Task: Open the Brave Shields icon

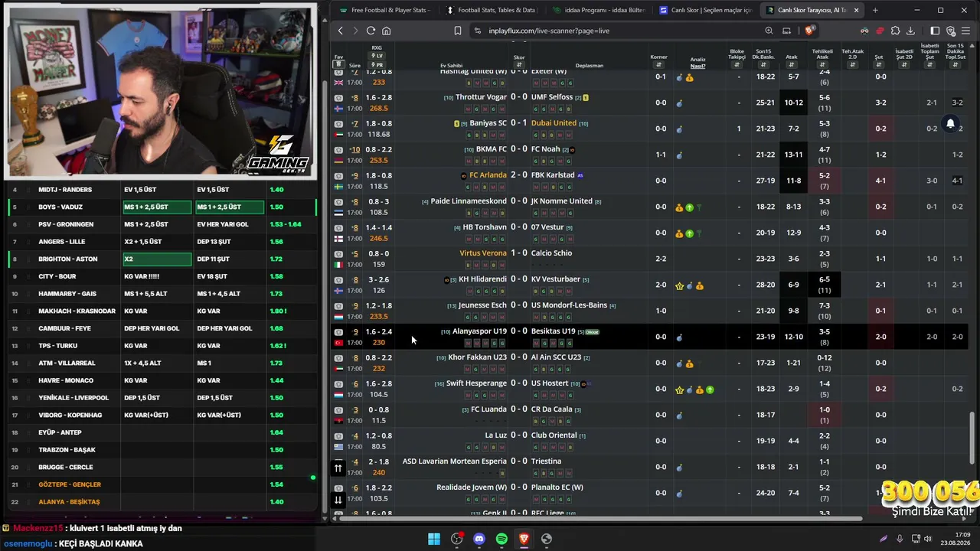Action: point(810,31)
